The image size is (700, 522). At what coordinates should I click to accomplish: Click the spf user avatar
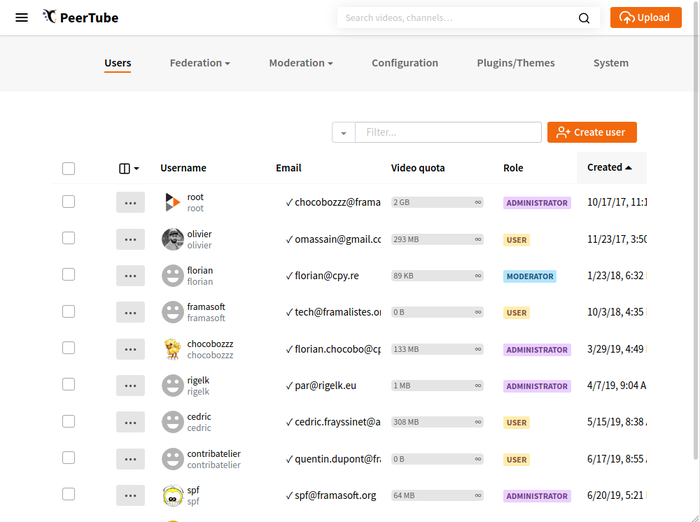click(173, 495)
